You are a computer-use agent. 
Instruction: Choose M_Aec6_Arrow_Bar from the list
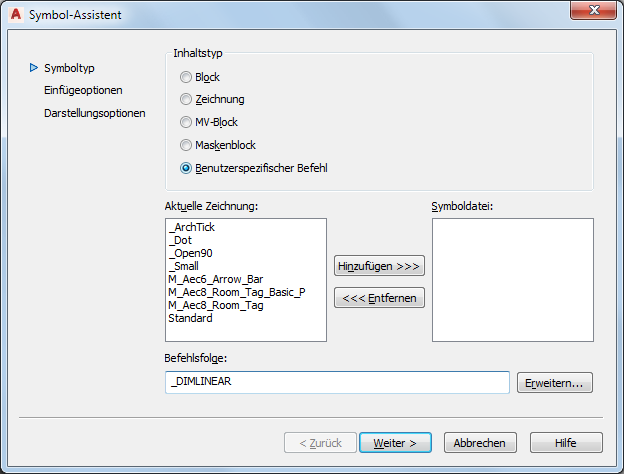click(x=215, y=279)
